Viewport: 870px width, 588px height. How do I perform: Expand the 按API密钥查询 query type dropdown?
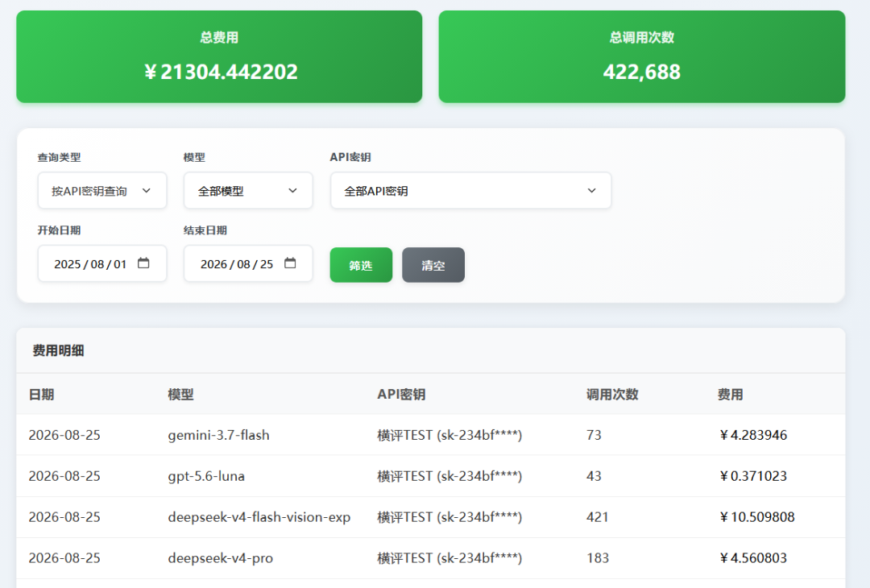coord(102,191)
